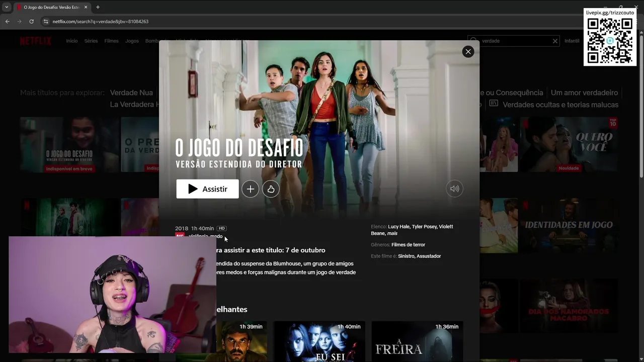Explore Um amor verdadeiro suggestion
The width and height of the screenshot is (644, 362).
584,93
